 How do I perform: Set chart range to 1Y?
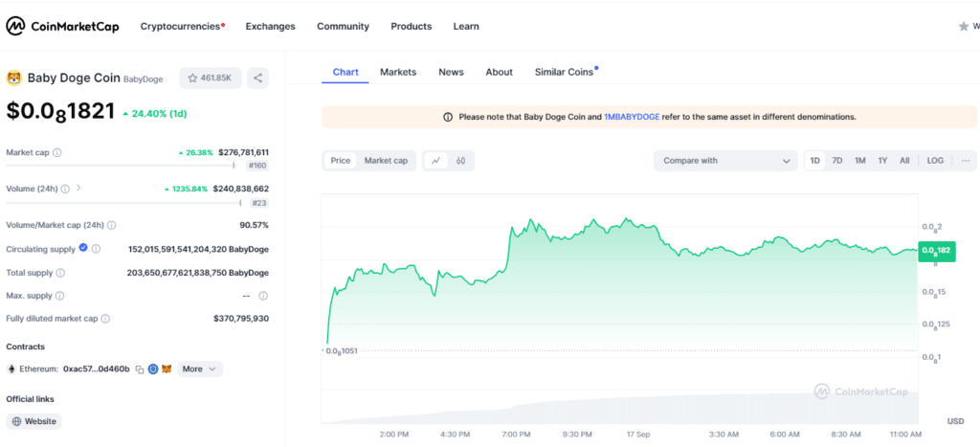(x=882, y=161)
